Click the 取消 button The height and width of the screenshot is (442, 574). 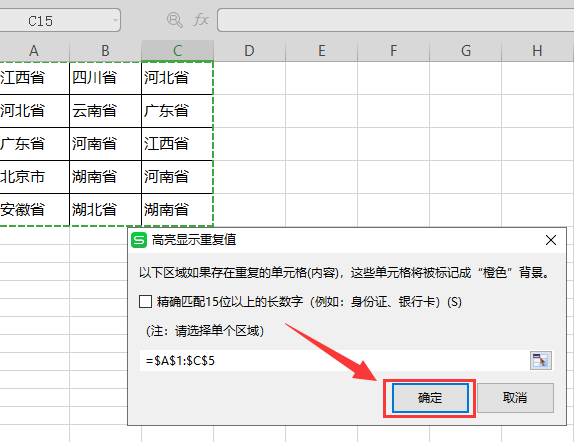point(515,398)
